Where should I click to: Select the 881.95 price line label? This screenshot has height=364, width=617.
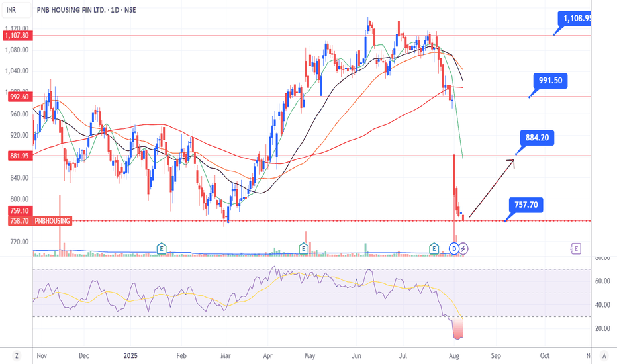(20, 156)
